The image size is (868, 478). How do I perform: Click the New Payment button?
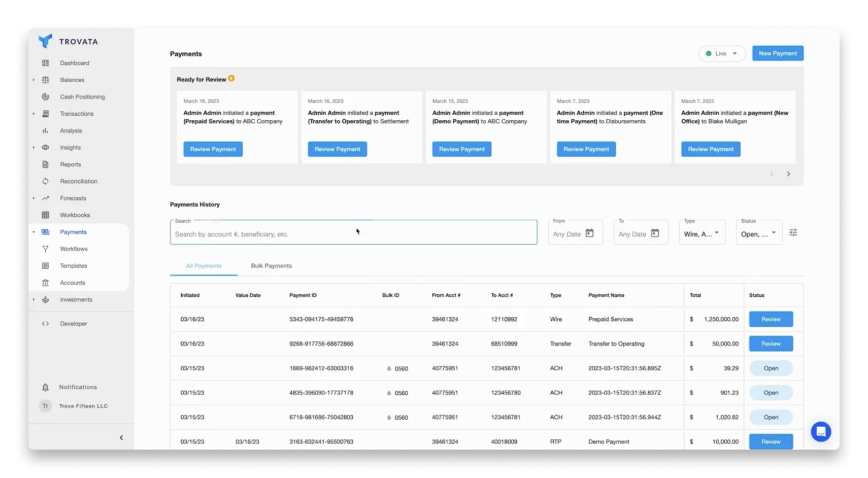pyautogui.click(x=777, y=53)
